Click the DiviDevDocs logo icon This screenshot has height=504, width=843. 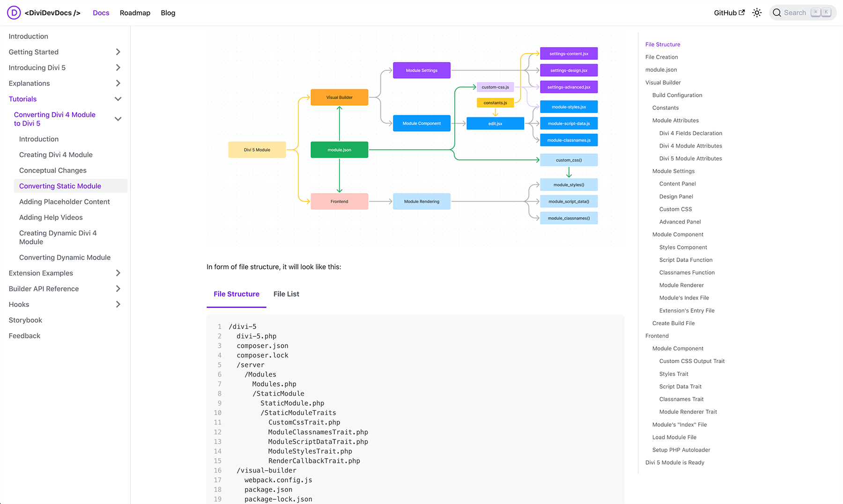pyautogui.click(x=14, y=13)
